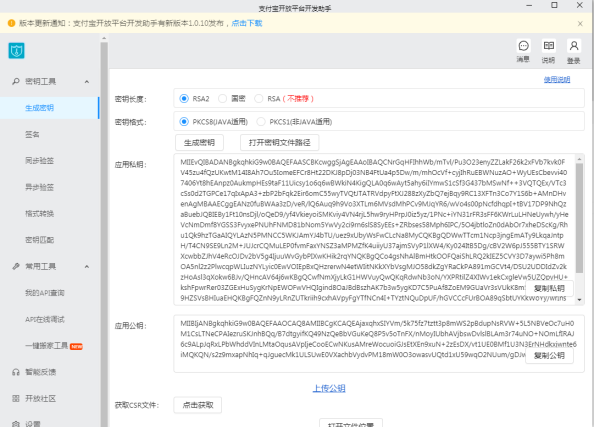This screenshot has height=427, width=595.
Task: Collapse the 密钥工具 section chevron
Action: [x=87, y=82]
